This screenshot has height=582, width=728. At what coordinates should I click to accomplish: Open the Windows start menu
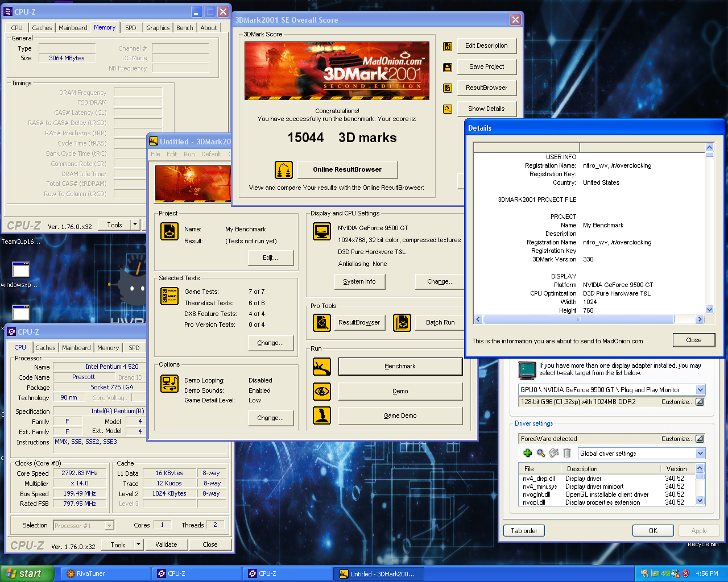coord(27,573)
